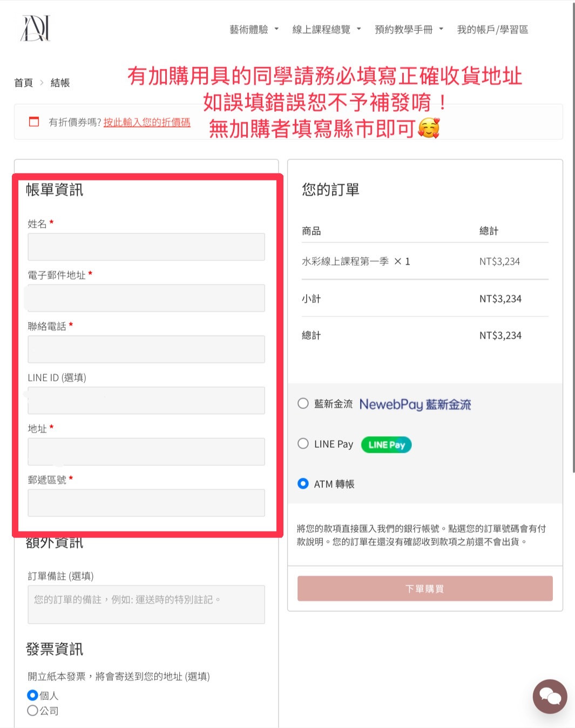Click the site logo icon
The image size is (575, 728).
point(36,29)
